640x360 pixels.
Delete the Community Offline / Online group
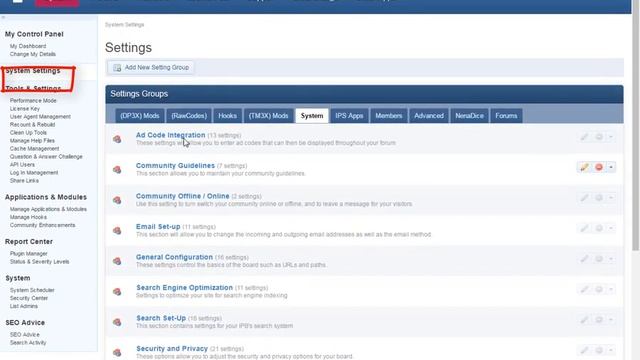coord(599,198)
